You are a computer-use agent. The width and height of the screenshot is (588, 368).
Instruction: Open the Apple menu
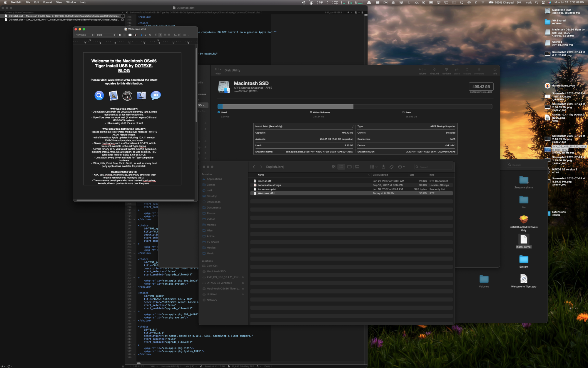(x=5, y=2)
